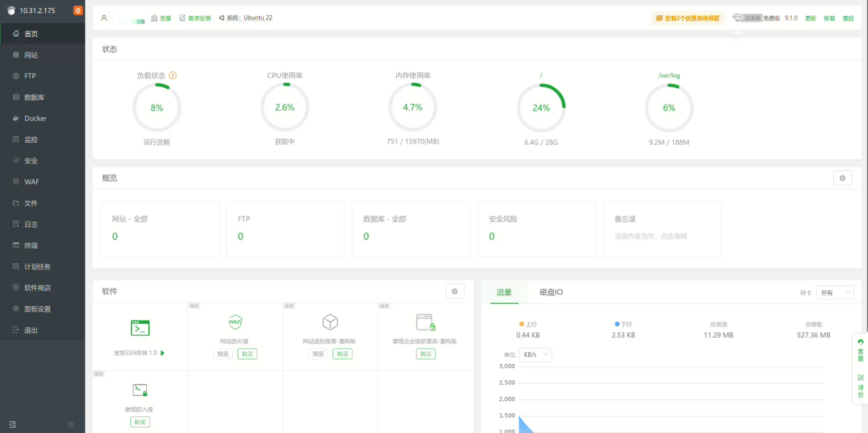Toggle the 上行 upstream legend series
Image resolution: width=868 pixels, height=433 pixels.
click(x=528, y=324)
